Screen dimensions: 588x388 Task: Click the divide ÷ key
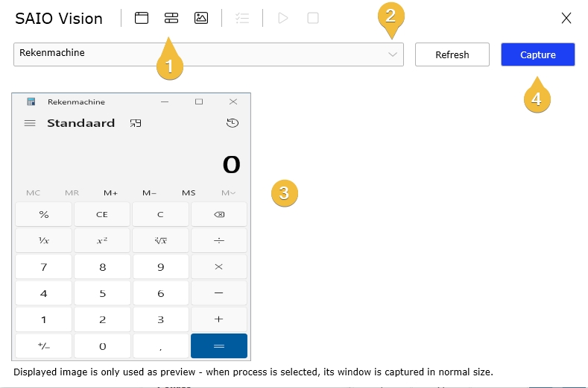click(x=219, y=240)
